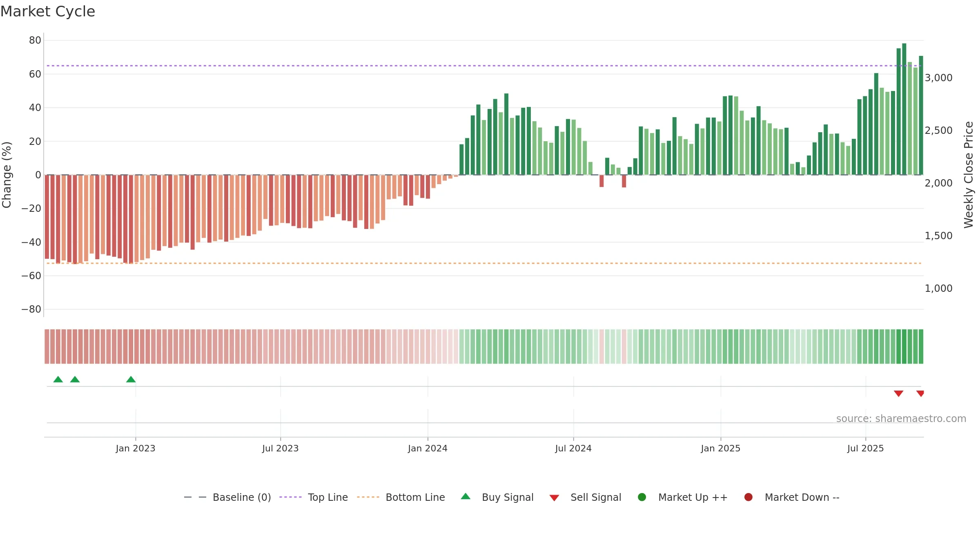980x551 pixels.
Task: Click the green Buy Signal triangle icon in legend
Action: tap(465, 496)
